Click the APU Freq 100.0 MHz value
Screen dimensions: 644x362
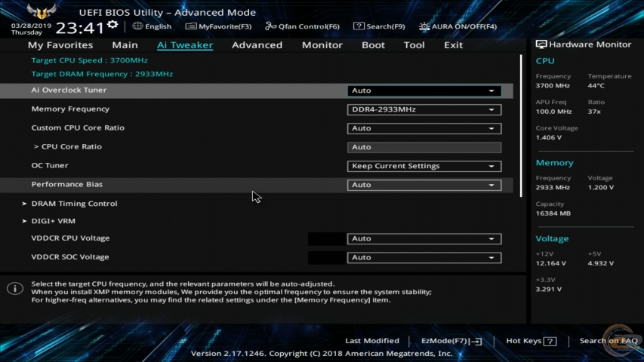pos(553,112)
